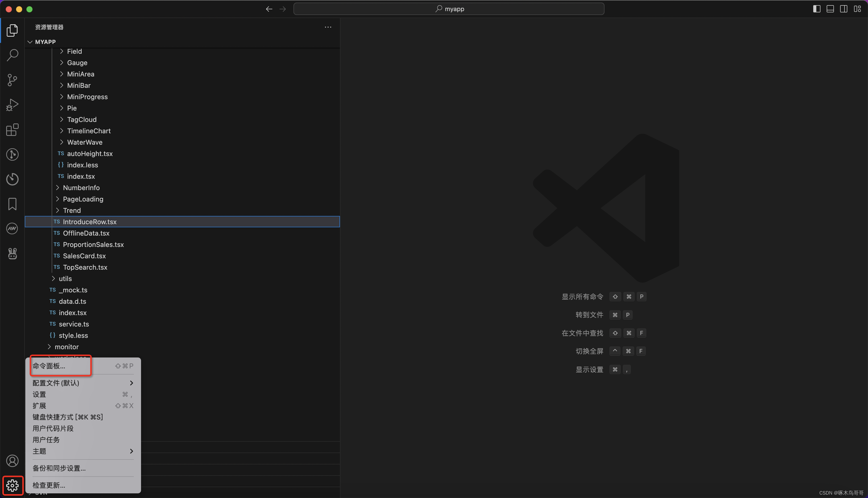Select 检查更新... menu item
The height and width of the screenshot is (498, 868).
pos(83,485)
